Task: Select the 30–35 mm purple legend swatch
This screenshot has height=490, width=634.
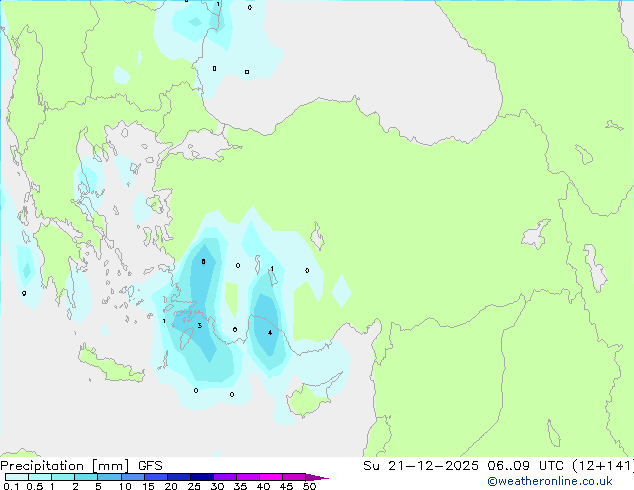Action: [224, 477]
